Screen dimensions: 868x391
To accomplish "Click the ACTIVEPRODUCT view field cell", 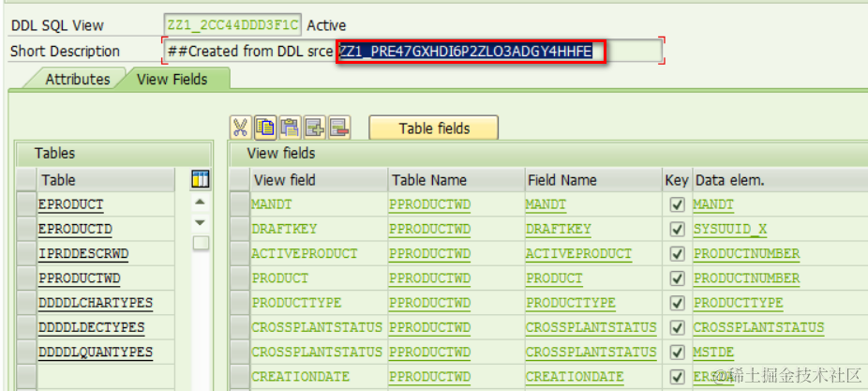I will 319,254.
